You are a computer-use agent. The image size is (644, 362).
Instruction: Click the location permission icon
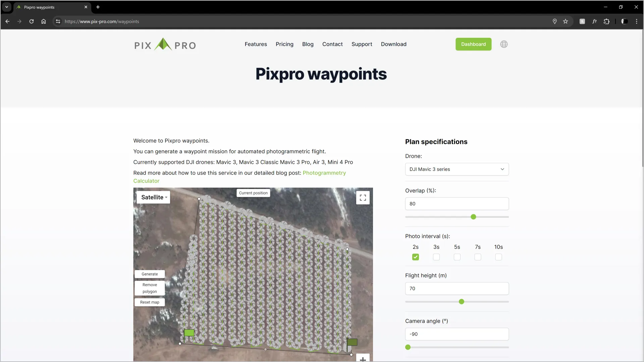tap(555, 21)
